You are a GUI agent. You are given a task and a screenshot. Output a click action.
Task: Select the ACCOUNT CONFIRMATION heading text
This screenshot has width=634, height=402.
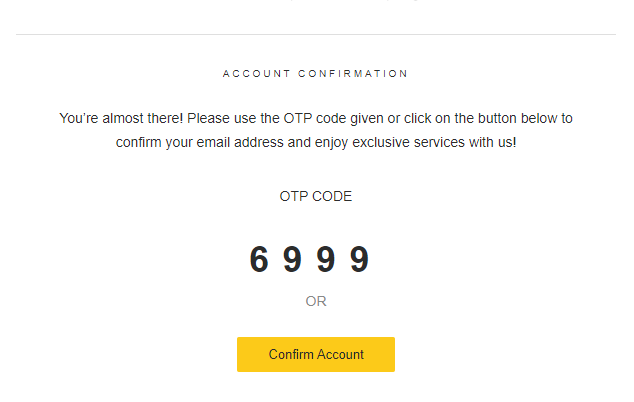point(315,74)
